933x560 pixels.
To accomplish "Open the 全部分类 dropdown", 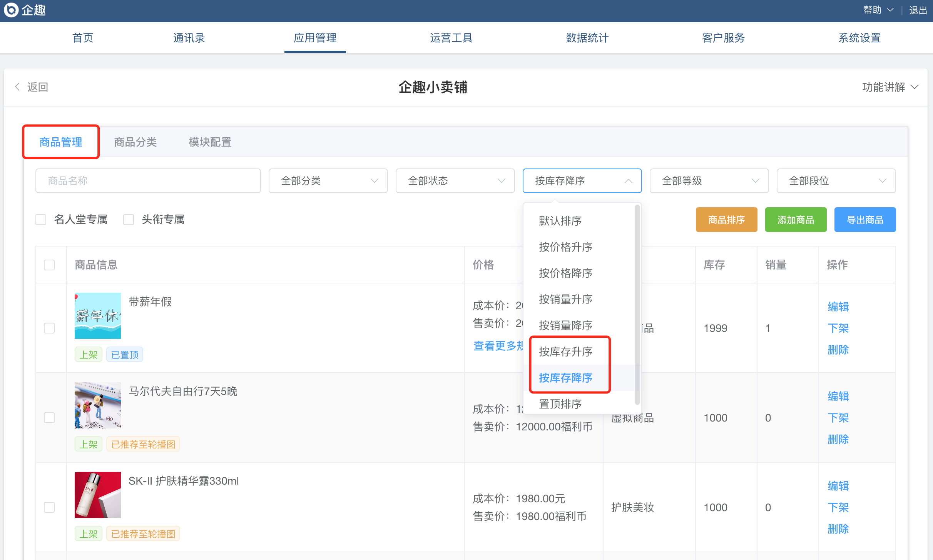I will click(x=328, y=181).
